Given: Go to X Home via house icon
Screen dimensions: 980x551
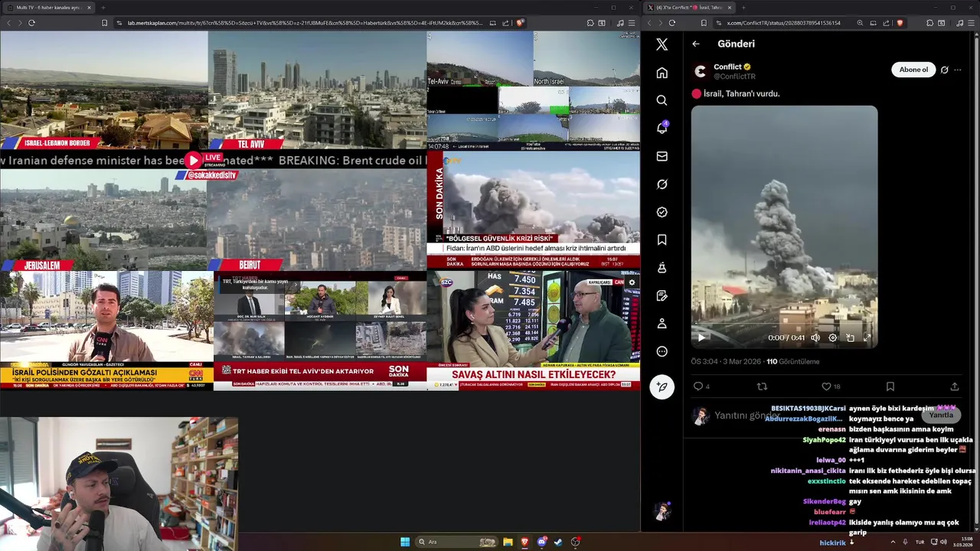Looking at the screenshot, I should pyautogui.click(x=662, y=73).
